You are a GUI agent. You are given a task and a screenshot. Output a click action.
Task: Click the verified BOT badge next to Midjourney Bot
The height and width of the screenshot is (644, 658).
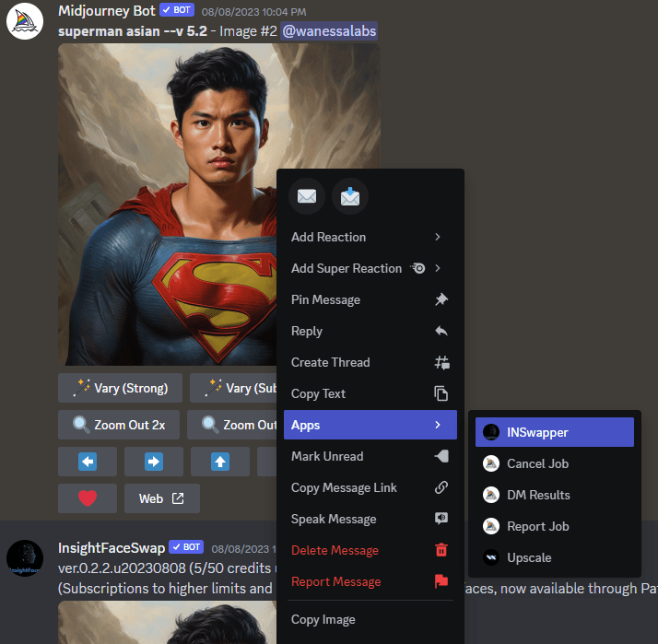[x=177, y=10]
